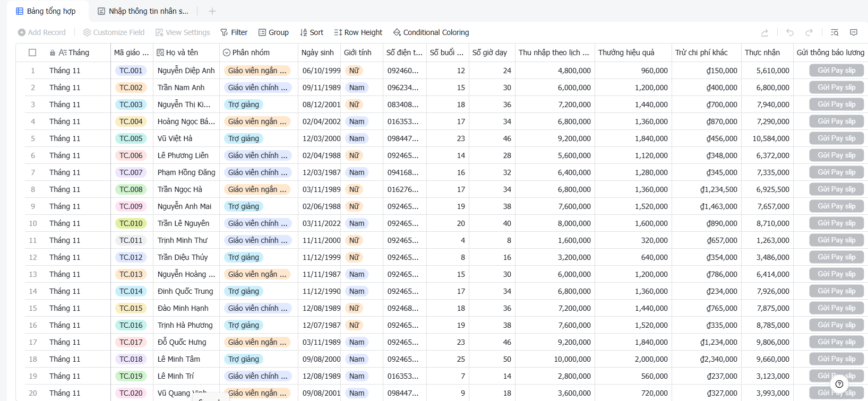Image resolution: width=868 pixels, height=401 pixels.
Task: Select the TC.008 green code tag
Action: [x=131, y=189]
